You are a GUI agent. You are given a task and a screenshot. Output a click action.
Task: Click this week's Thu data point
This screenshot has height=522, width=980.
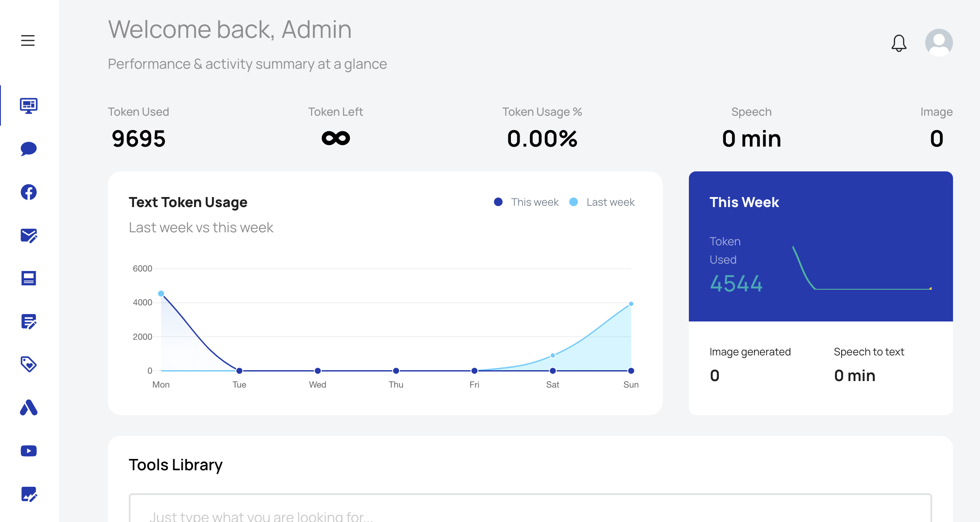click(396, 371)
